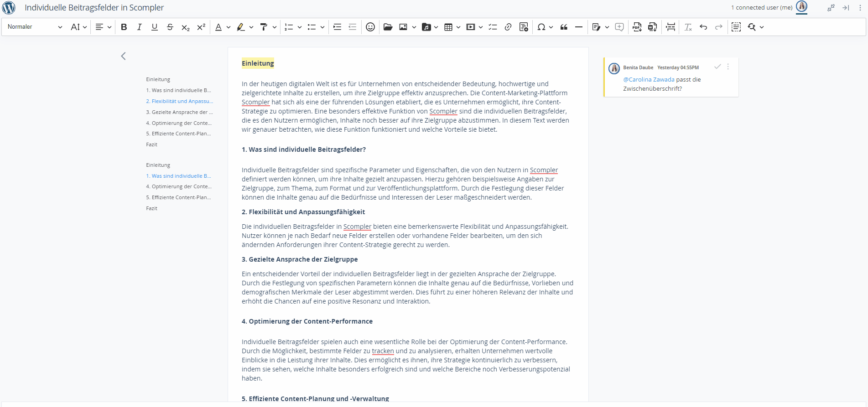This screenshot has height=407, width=868.
Task: Insert a block quote
Action: coord(564,27)
